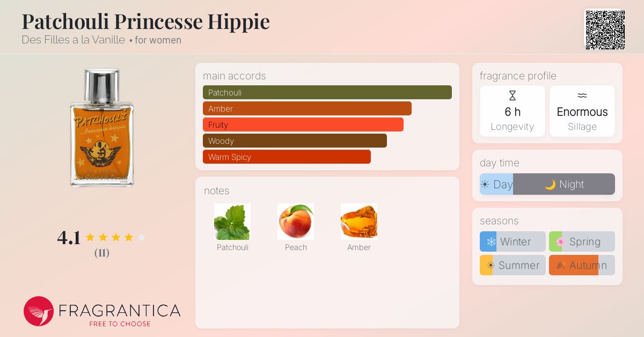Click the Summer sun icon

(490, 265)
